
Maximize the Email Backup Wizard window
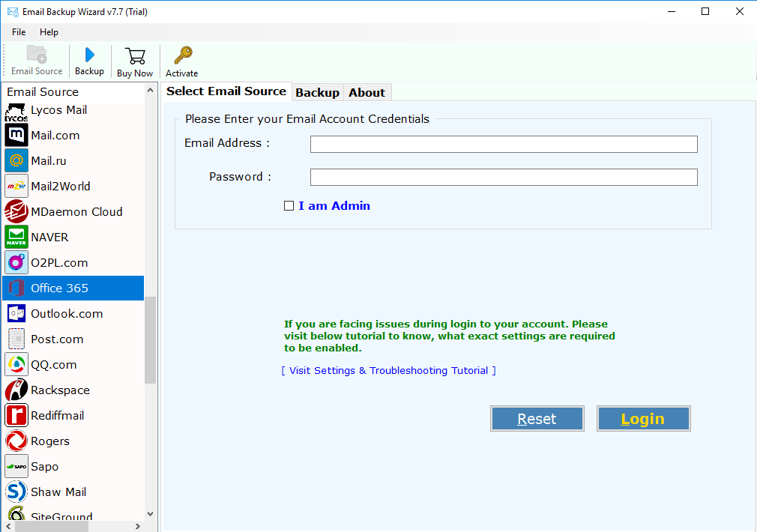coord(705,11)
